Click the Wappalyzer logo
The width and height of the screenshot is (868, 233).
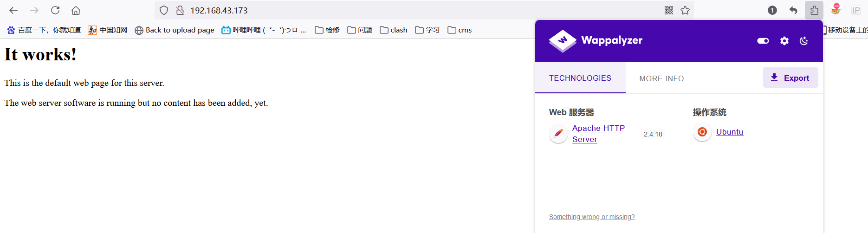pos(596,40)
